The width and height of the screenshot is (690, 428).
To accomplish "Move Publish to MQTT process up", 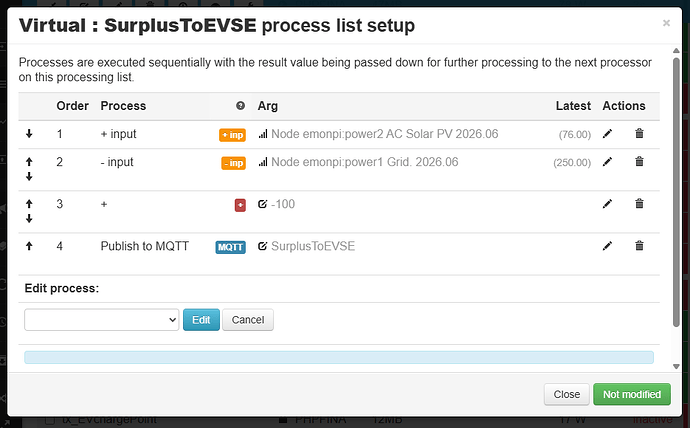I will 29,246.
